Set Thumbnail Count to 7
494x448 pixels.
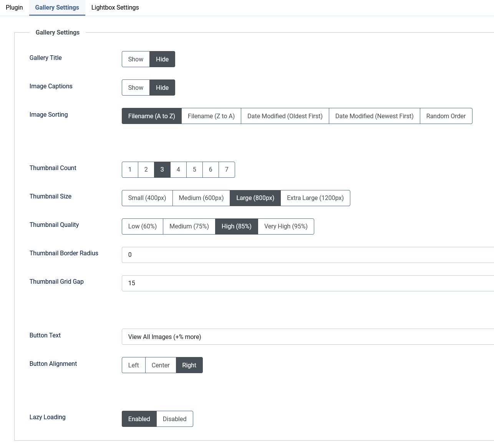click(227, 169)
